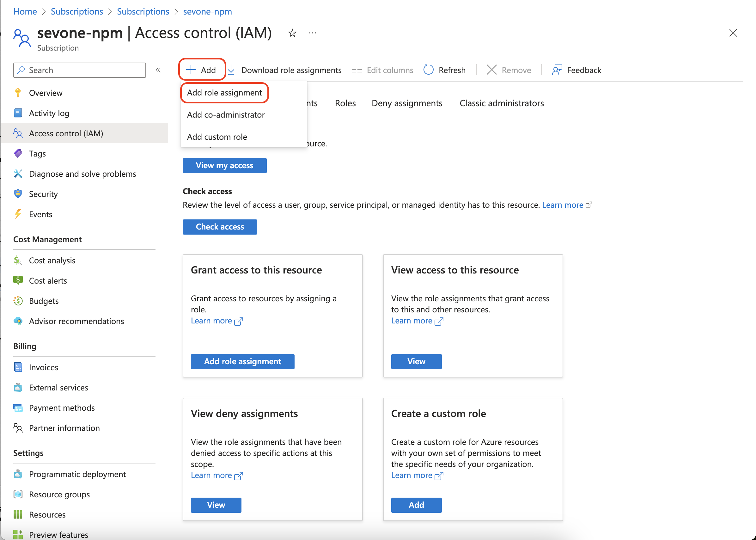Click the Billing section heading

coord(25,346)
